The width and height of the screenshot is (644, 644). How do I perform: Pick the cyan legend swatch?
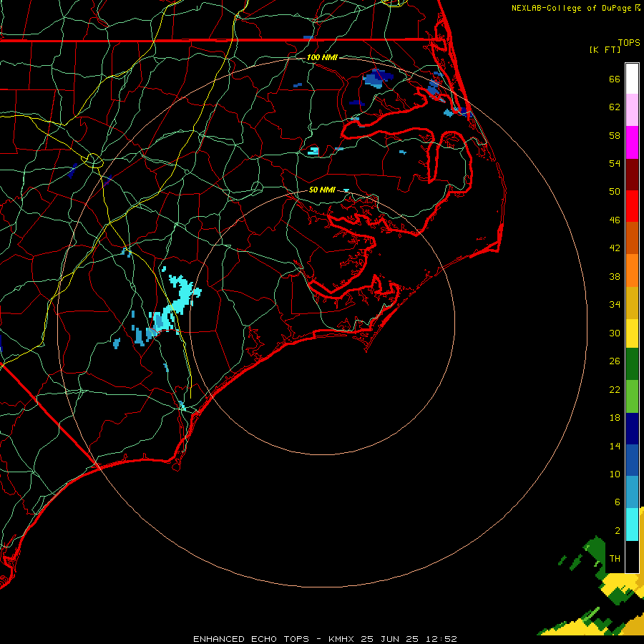[x=632, y=525]
